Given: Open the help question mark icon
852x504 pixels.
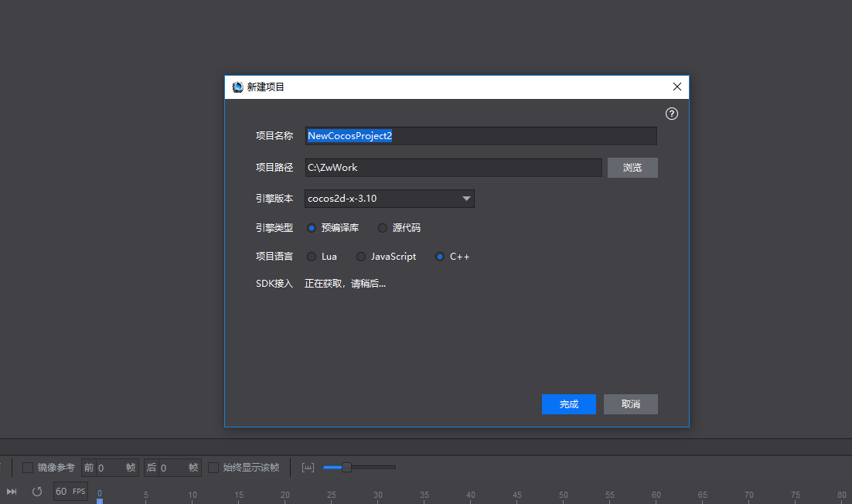Looking at the screenshot, I should [x=672, y=114].
